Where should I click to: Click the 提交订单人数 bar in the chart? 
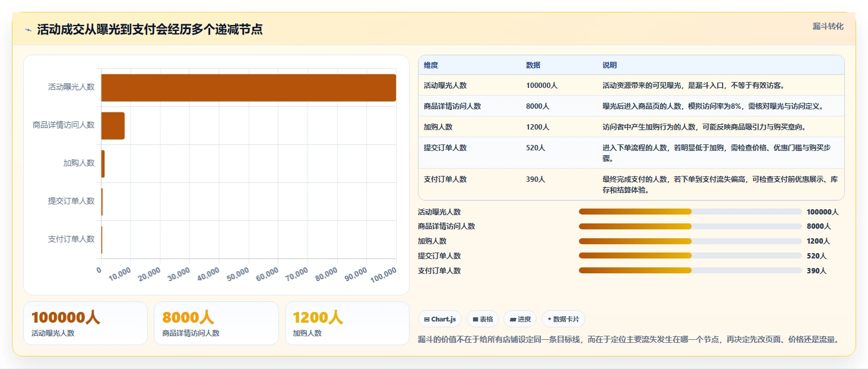point(102,201)
